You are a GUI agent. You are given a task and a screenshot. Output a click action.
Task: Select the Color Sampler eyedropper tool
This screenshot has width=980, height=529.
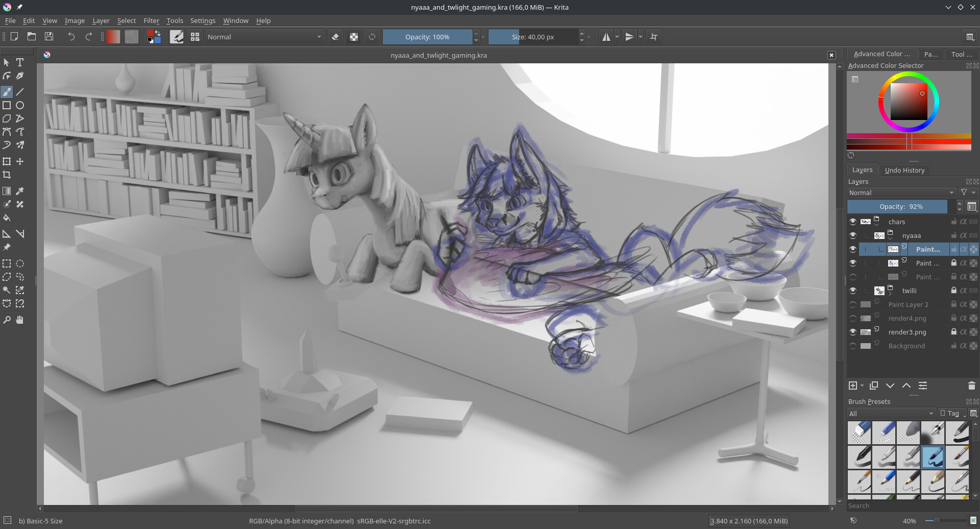(20, 191)
